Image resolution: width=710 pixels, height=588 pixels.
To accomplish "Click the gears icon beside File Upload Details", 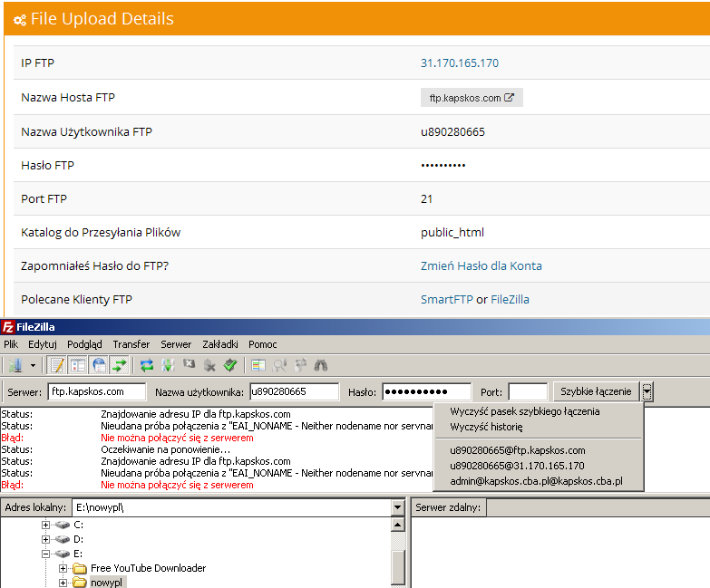I will tap(19, 20).
